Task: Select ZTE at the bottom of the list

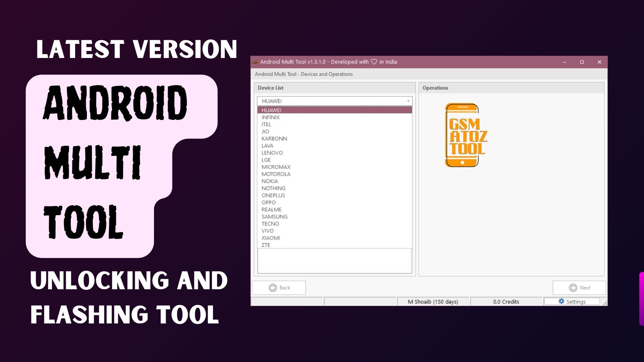Action: click(265, 245)
